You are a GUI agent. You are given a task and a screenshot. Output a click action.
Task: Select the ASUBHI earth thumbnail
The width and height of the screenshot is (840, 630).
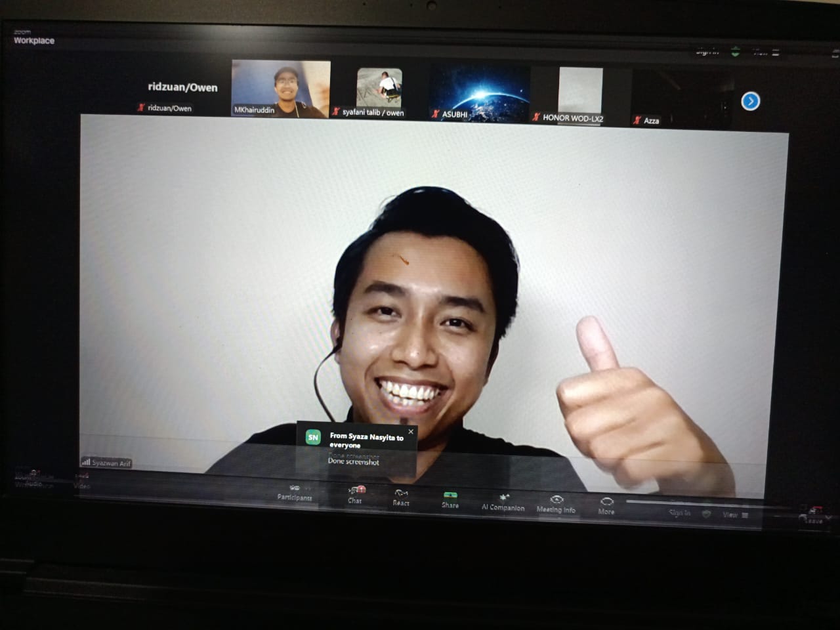tap(478, 93)
